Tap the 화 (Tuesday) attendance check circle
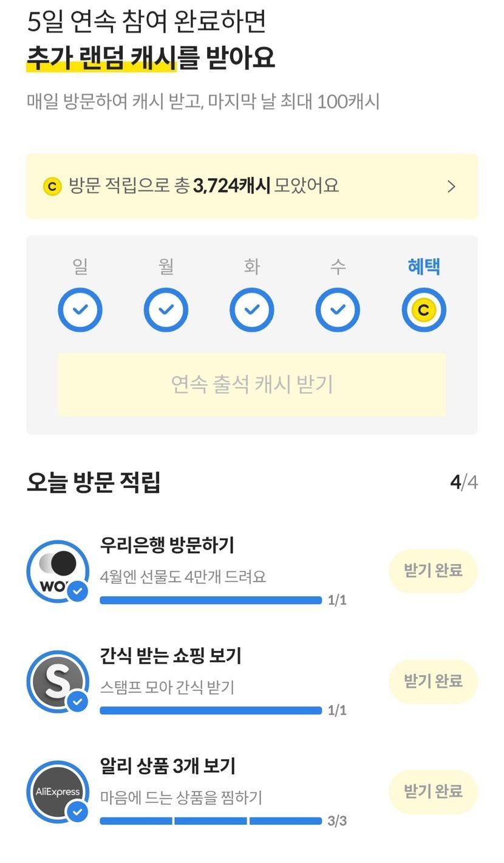 251,310
